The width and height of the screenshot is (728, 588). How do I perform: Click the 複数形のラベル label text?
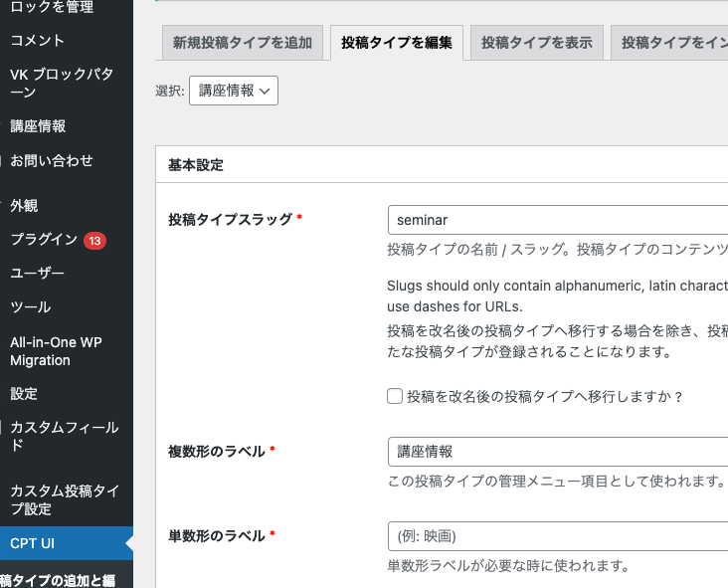click(x=217, y=451)
